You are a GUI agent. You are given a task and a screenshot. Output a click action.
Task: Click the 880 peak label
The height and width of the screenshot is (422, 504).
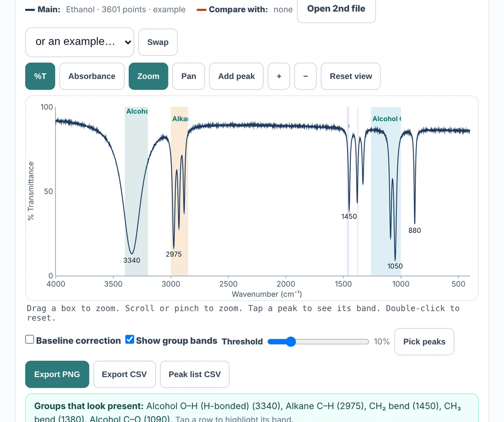pyautogui.click(x=415, y=230)
